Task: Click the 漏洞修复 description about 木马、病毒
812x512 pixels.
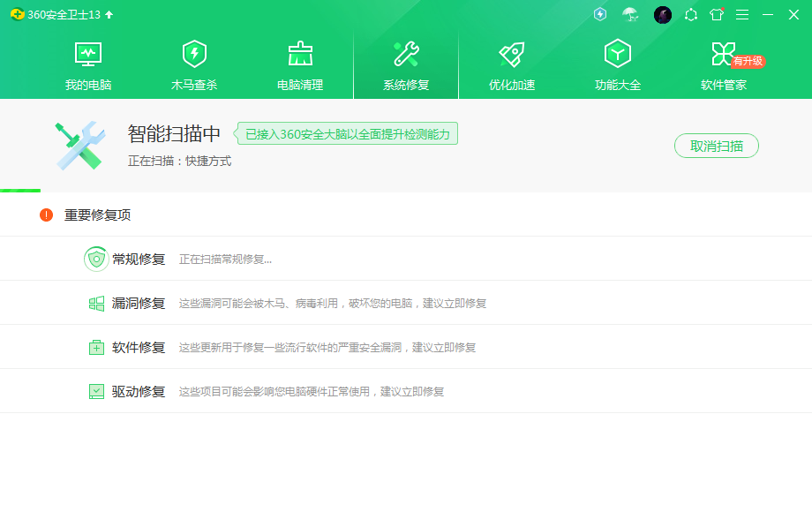Action: tap(333, 304)
